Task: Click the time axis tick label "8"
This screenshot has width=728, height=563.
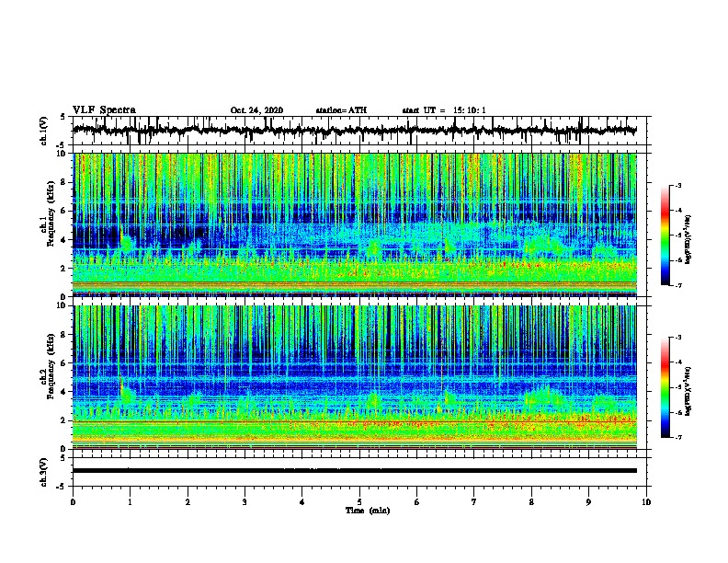Action: (x=531, y=502)
